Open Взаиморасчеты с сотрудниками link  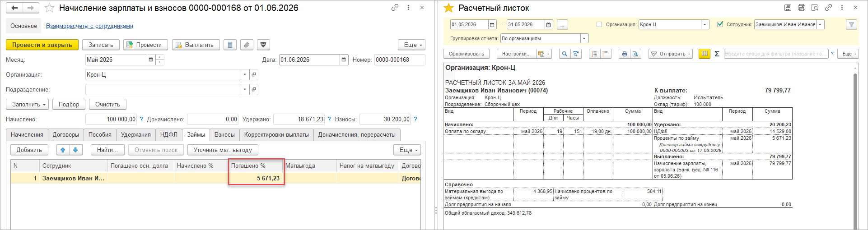89,26
